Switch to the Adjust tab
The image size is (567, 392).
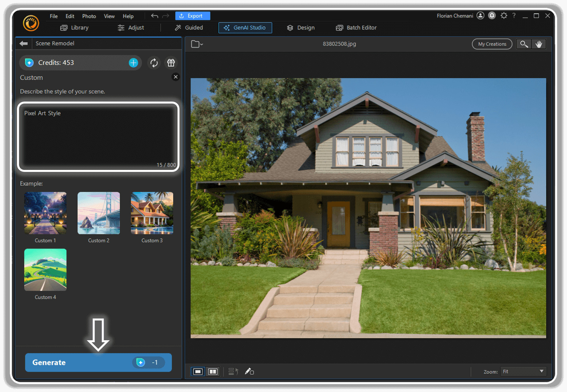(131, 28)
